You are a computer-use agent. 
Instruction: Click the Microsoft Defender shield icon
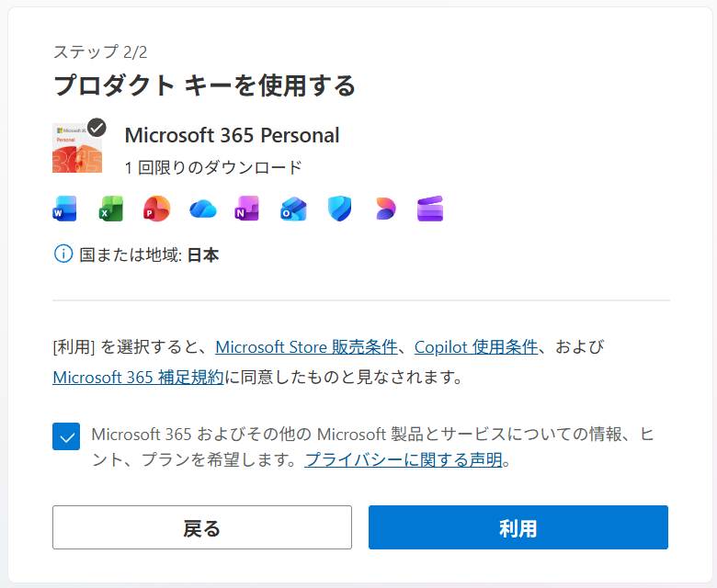[x=340, y=209]
